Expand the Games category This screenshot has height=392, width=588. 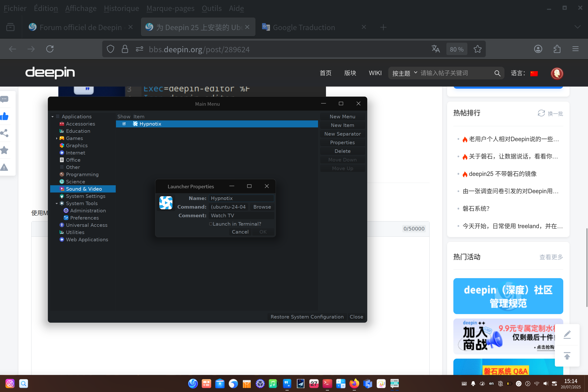coord(57,138)
